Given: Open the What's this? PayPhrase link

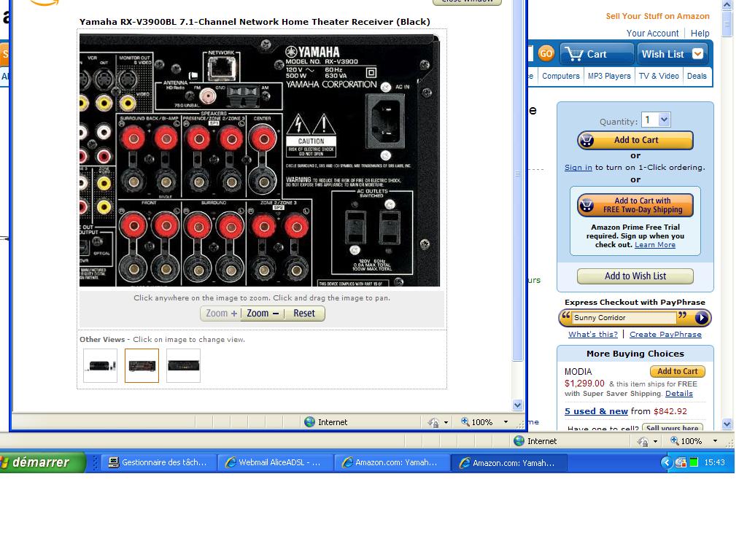Looking at the screenshot, I should [x=592, y=334].
